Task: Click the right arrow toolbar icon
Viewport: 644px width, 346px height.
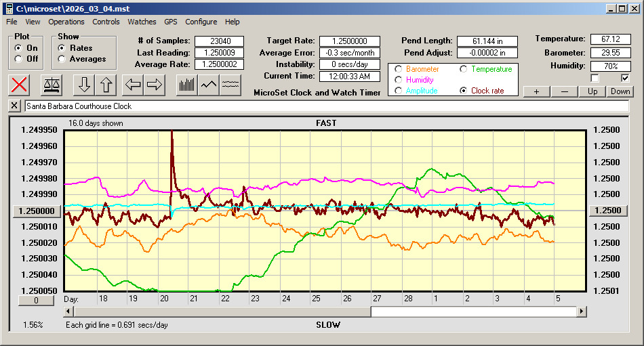Action: coord(155,85)
